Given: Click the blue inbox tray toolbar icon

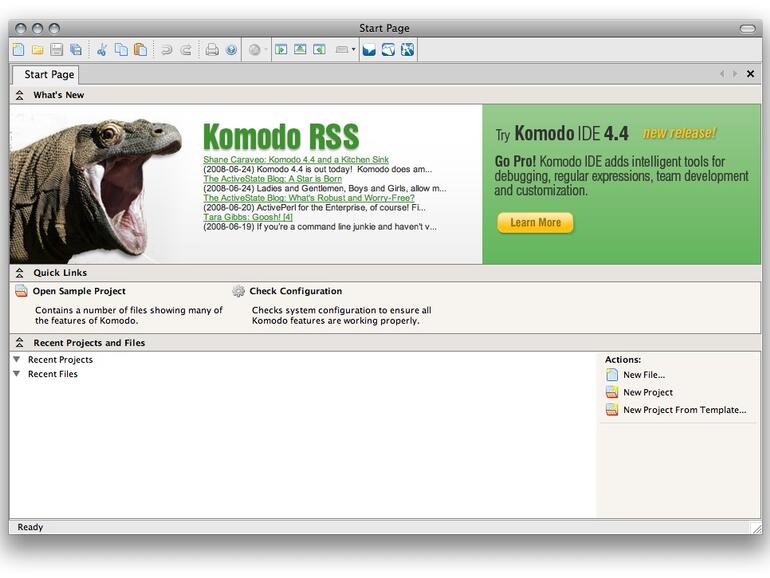Looking at the screenshot, I should tap(369, 50).
